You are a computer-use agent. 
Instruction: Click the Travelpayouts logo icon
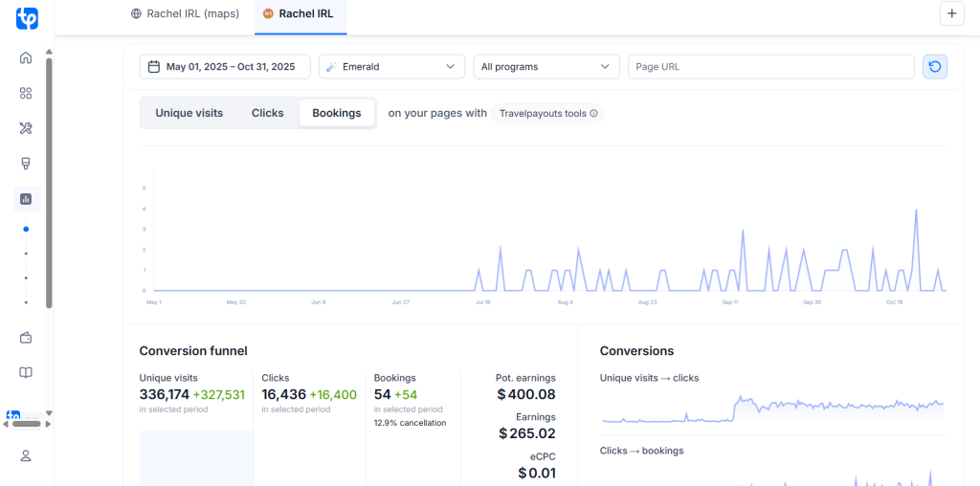click(27, 18)
